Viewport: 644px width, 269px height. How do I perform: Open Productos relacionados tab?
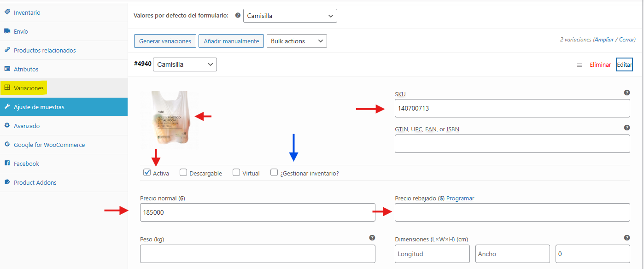click(64, 50)
